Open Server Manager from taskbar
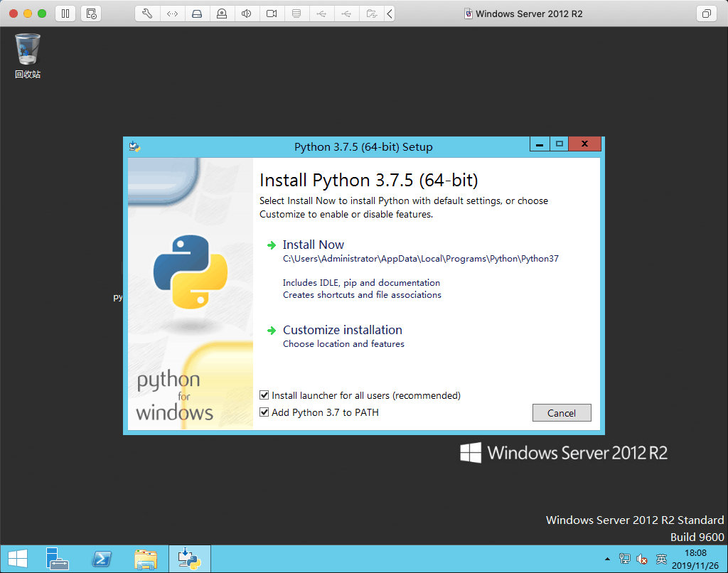728x573 pixels. 57,559
